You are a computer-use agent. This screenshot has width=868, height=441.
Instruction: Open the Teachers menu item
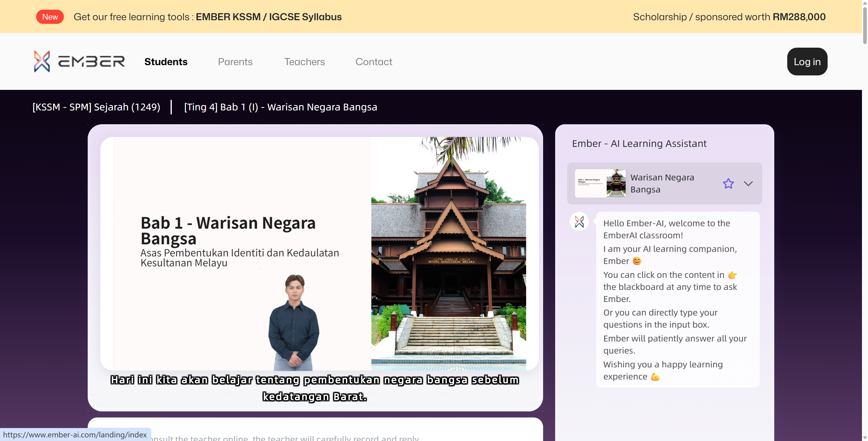coord(304,62)
